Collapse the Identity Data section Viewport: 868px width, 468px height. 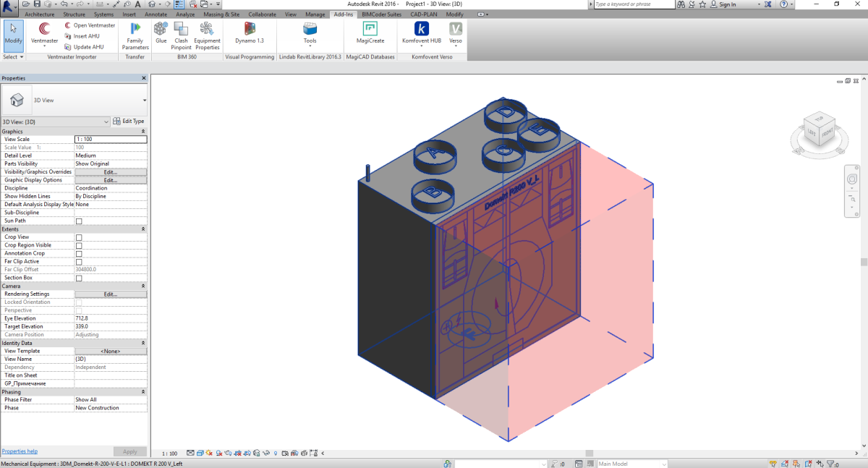(142, 343)
